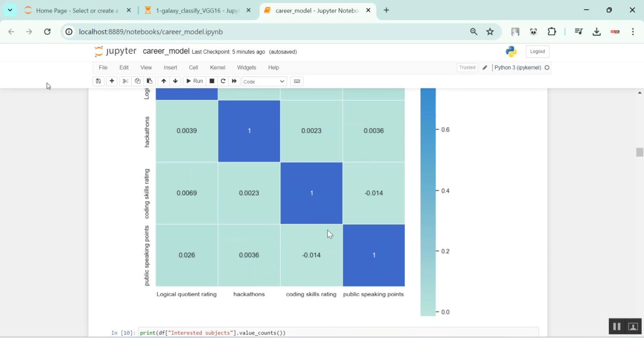Screen dimensions: 644x338
Task: Open the Kernel menu
Action: [217, 67]
